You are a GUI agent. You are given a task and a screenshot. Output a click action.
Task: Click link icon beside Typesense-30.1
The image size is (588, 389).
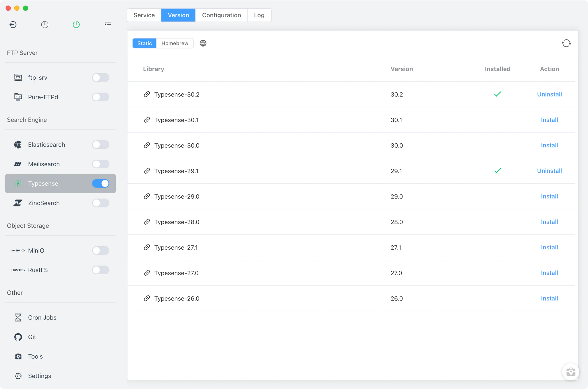coord(147,120)
